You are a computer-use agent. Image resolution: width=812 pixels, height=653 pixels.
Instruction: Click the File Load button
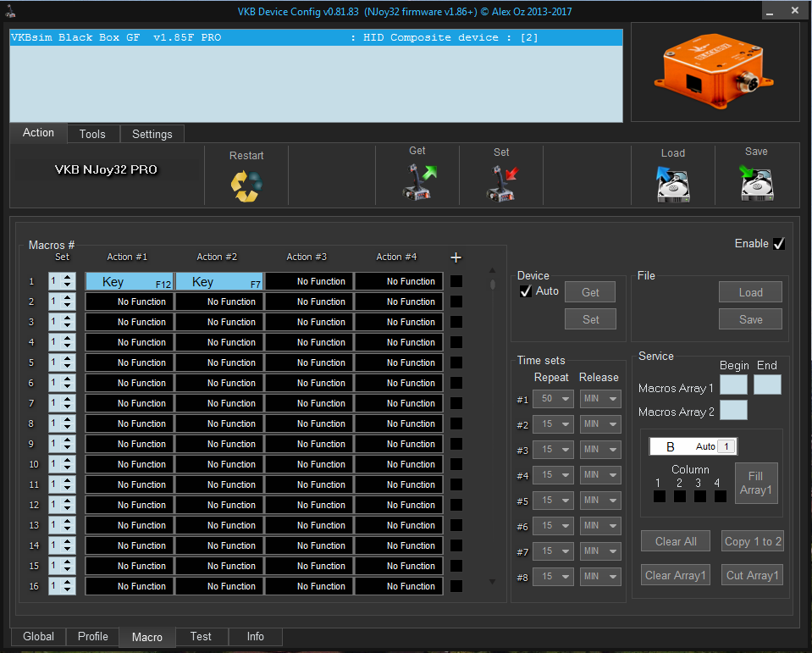750,292
